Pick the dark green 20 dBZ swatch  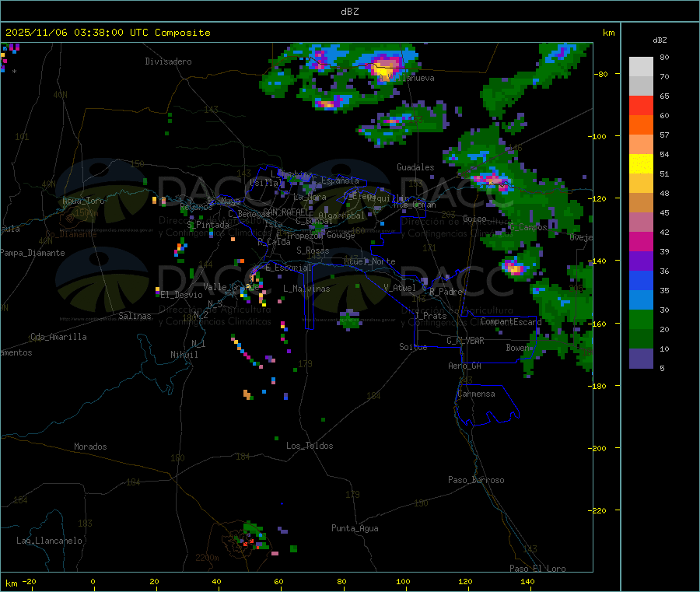[x=641, y=339]
